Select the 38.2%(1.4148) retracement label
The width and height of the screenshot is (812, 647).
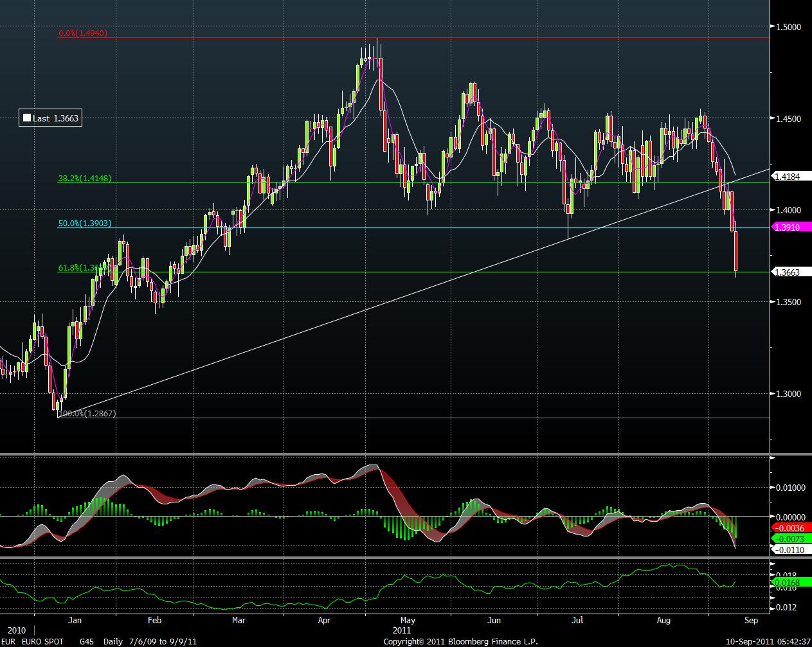point(85,179)
